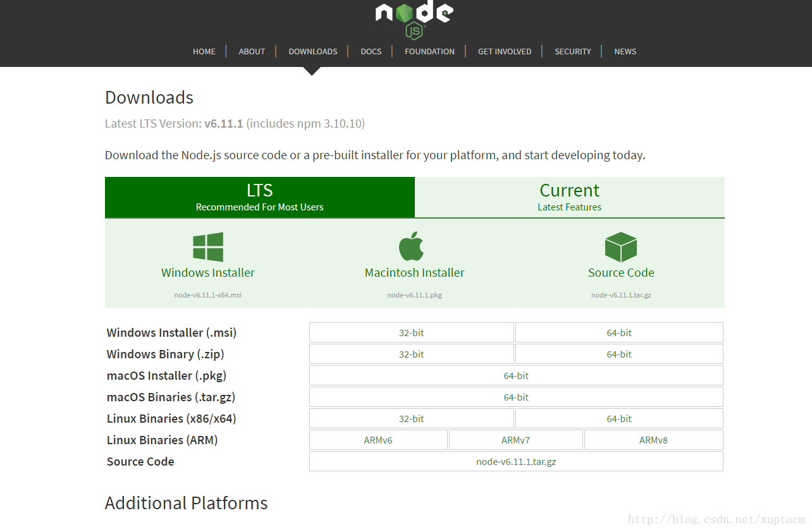The height and width of the screenshot is (532, 812).
Task: Click the Source Code cube icon
Action: click(621, 246)
